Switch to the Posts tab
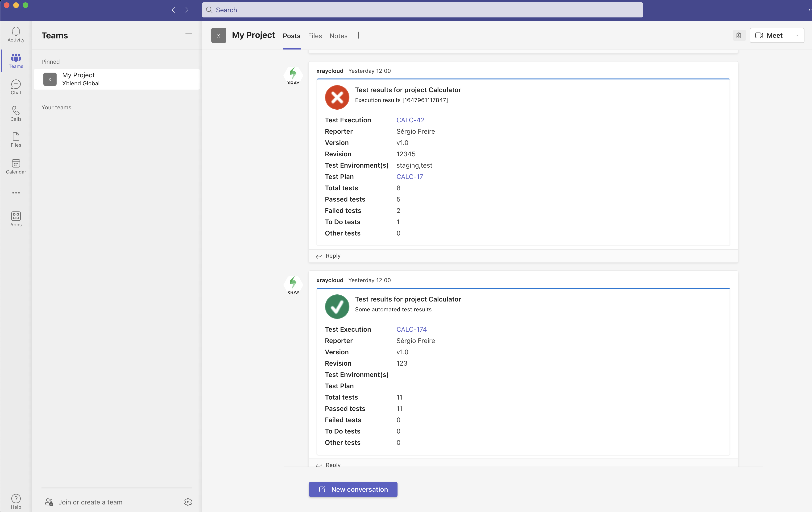This screenshot has height=512, width=812. 292,36
